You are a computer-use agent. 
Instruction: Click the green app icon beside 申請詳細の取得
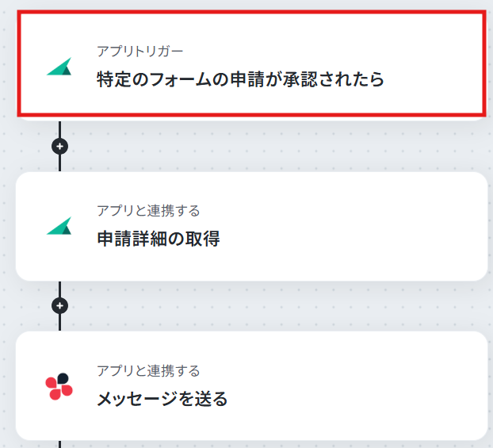(x=59, y=225)
